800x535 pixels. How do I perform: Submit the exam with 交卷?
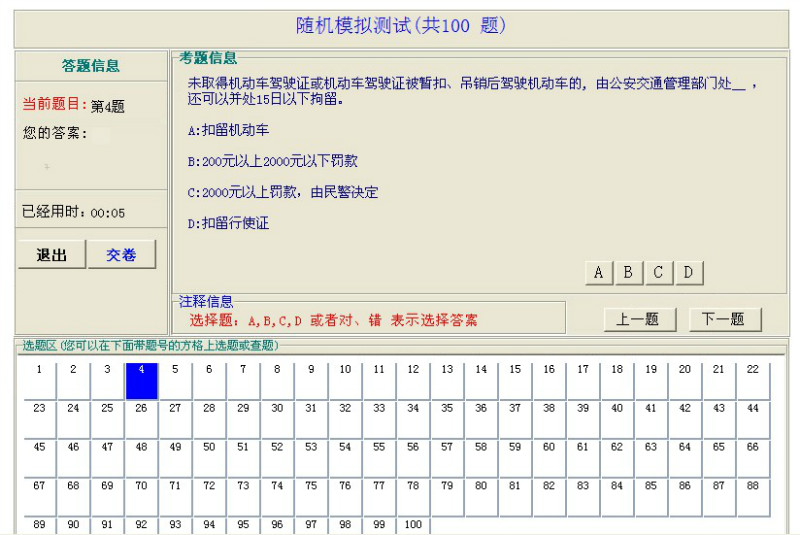(121, 255)
